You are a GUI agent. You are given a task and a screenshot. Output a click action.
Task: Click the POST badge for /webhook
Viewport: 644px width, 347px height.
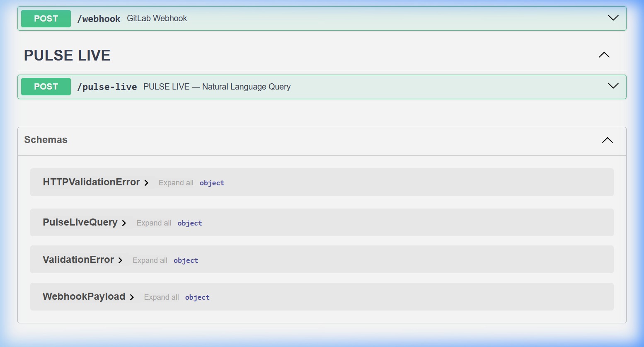pyautogui.click(x=46, y=19)
